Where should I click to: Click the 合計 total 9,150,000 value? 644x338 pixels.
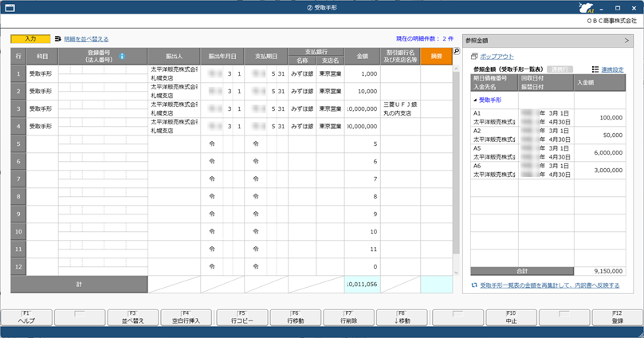click(599, 271)
